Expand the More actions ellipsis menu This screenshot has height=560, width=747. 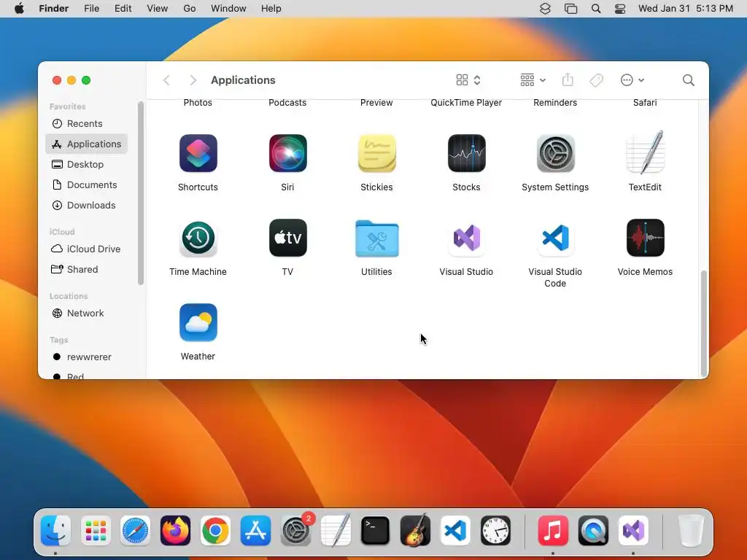point(632,80)
